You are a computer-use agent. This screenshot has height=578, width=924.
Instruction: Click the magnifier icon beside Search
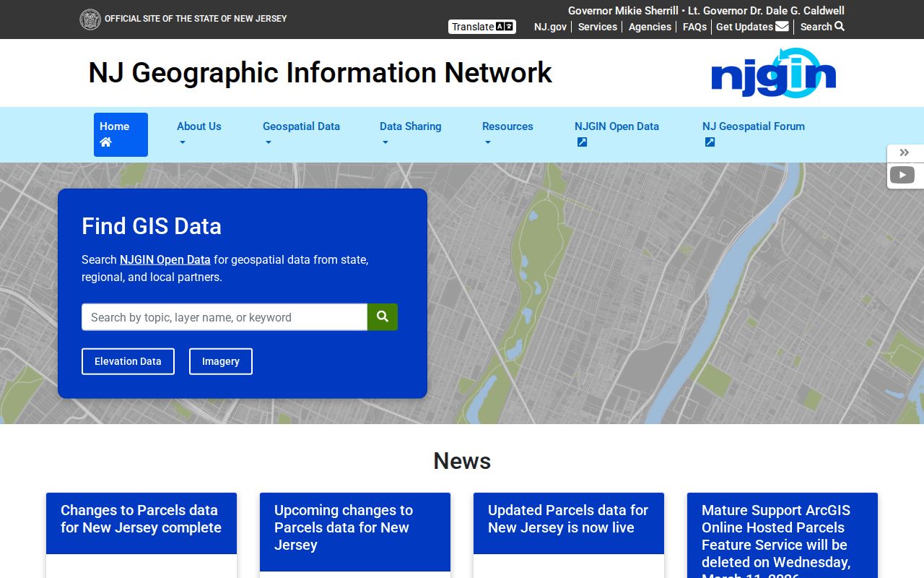pos(840,27)
